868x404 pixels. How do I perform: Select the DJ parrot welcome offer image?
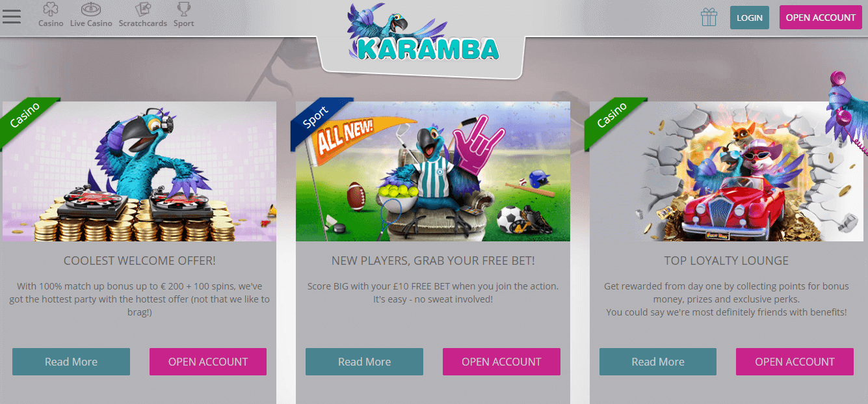[x=139, y=171]
